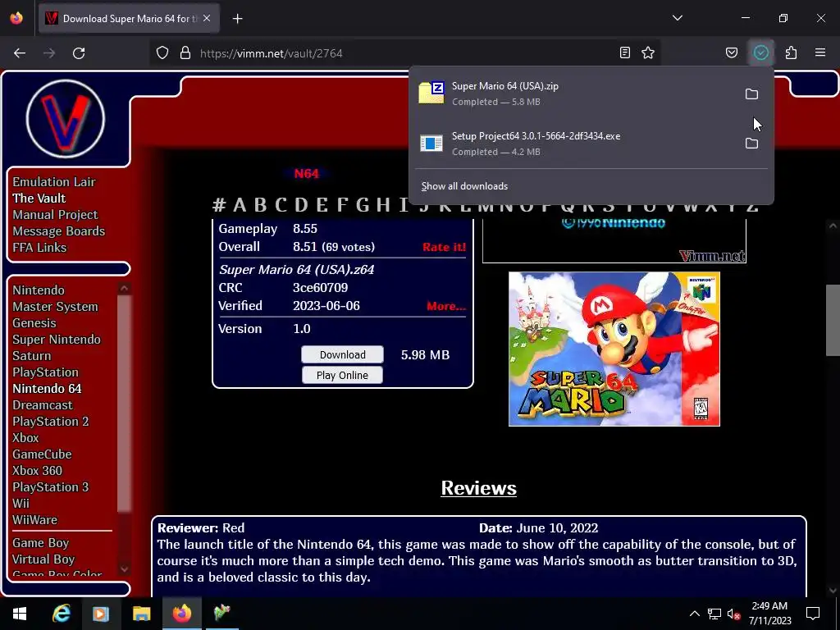Open Manual Project link
This screenshot has height=630, width=840.
coord(55,215)
